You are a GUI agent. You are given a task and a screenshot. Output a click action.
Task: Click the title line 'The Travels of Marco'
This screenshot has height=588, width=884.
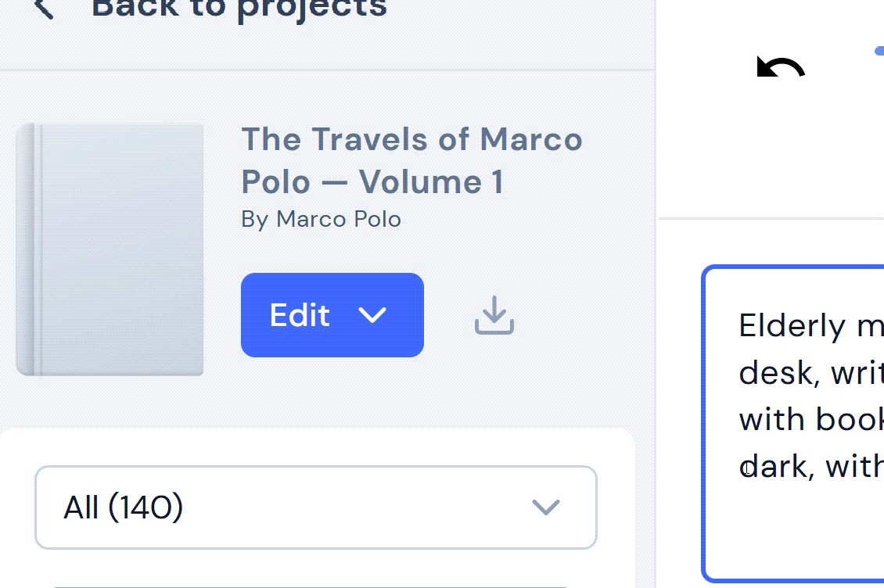[x=411, y=140]
